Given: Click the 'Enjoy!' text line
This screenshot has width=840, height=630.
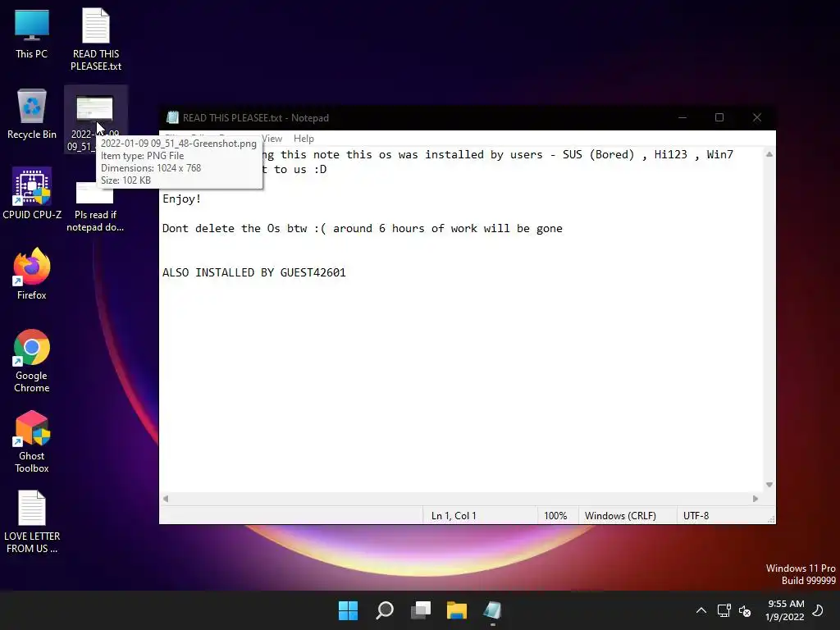Looking at the screenshot, I should pos(181,199).
